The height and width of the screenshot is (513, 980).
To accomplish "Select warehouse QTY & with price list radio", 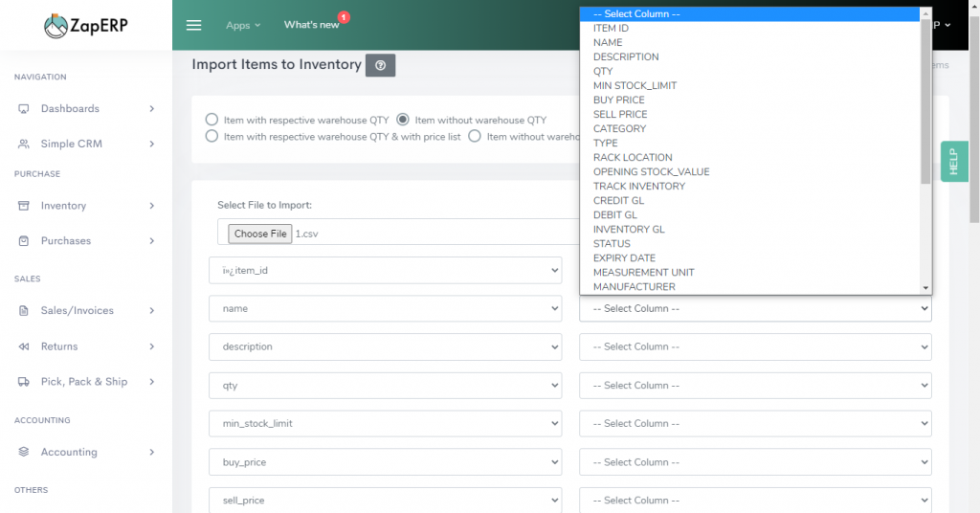I will pyautogui.click(x=212, y=136).
